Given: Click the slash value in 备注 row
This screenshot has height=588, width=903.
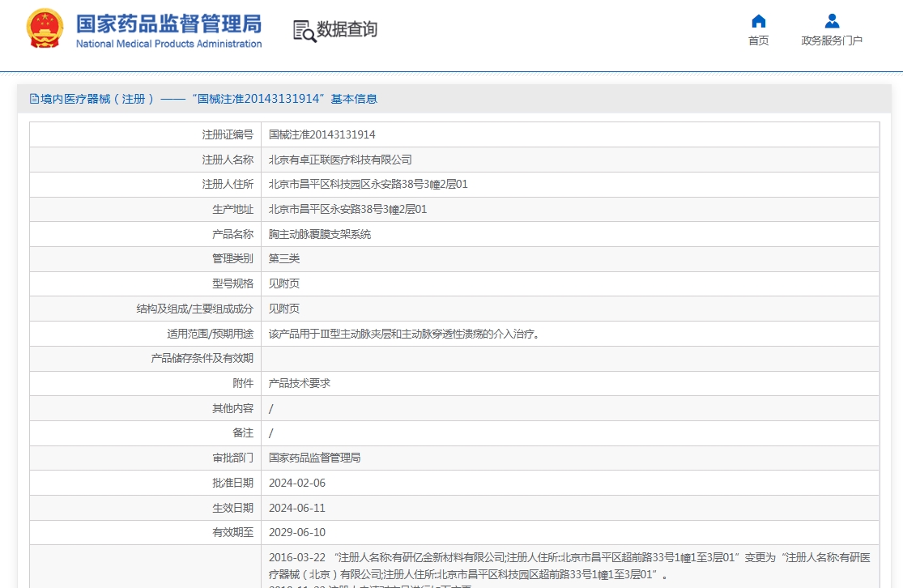Looking at the screenshot, I should click(271, 433).
